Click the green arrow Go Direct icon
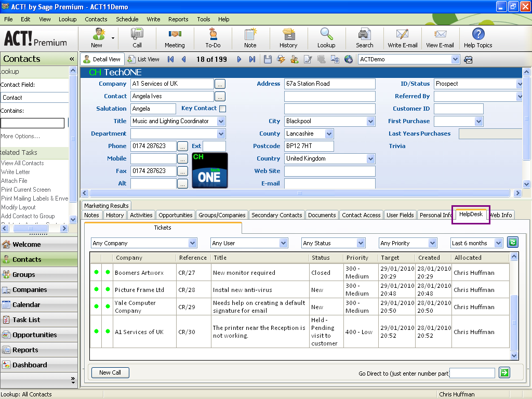 point(504,373)
